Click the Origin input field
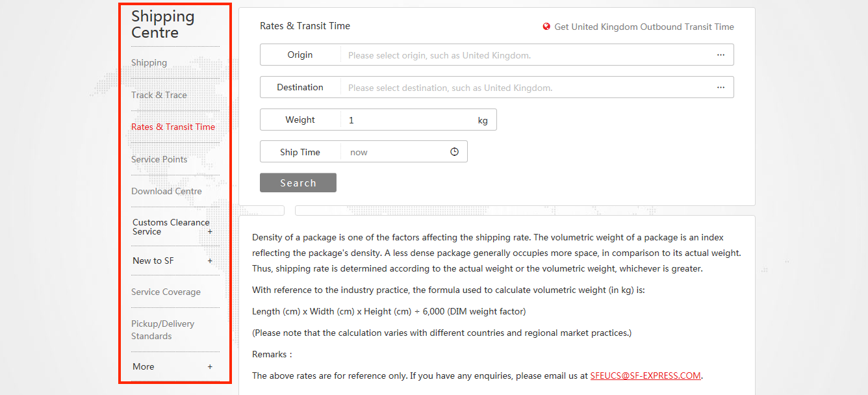This screenshot has height=395, width=868. click(x=526, y=55)
